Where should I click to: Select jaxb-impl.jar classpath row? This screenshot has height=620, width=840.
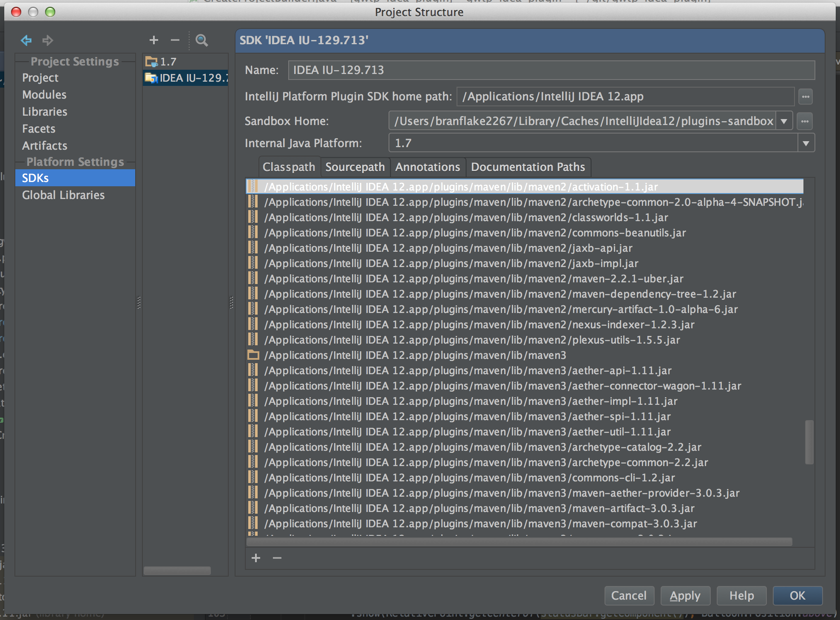(x=525, y=263)
